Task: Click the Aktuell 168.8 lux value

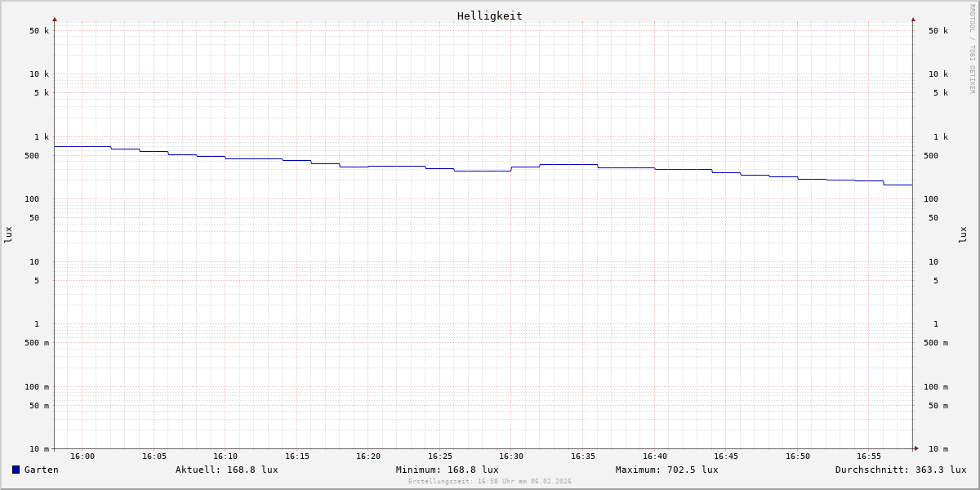Action: tap(226, 470)
